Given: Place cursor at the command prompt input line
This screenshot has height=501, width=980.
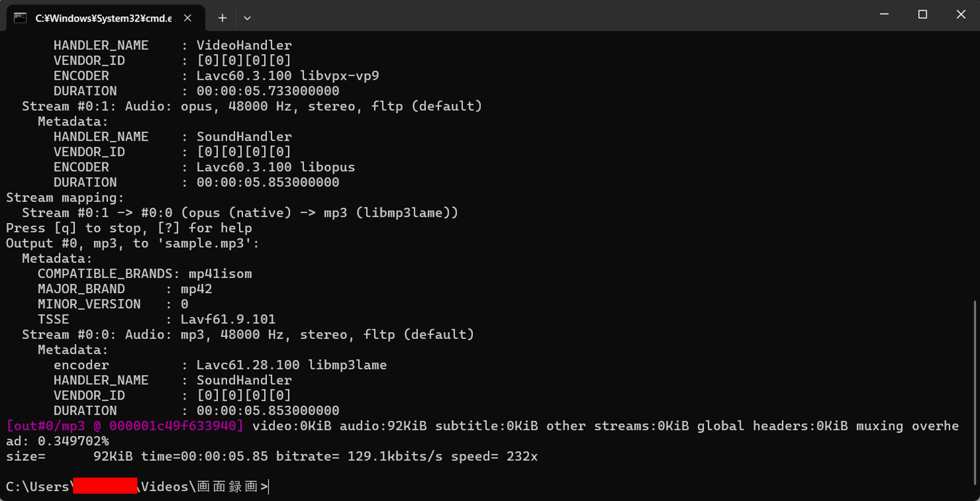Looking at the screenshot, I should (269, 487).
